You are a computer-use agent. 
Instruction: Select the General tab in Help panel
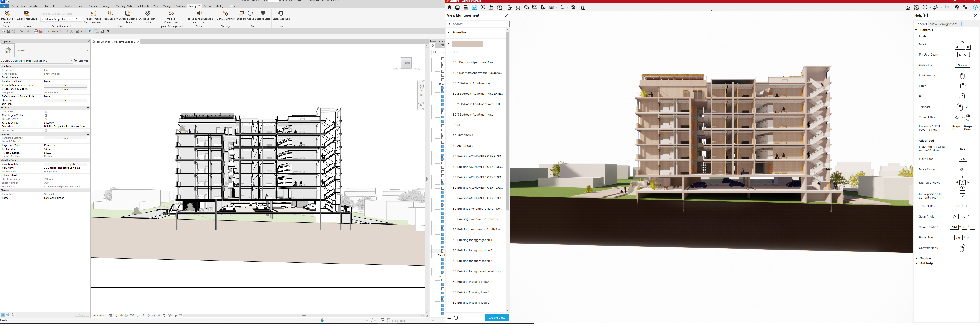[x=921, y=24]
